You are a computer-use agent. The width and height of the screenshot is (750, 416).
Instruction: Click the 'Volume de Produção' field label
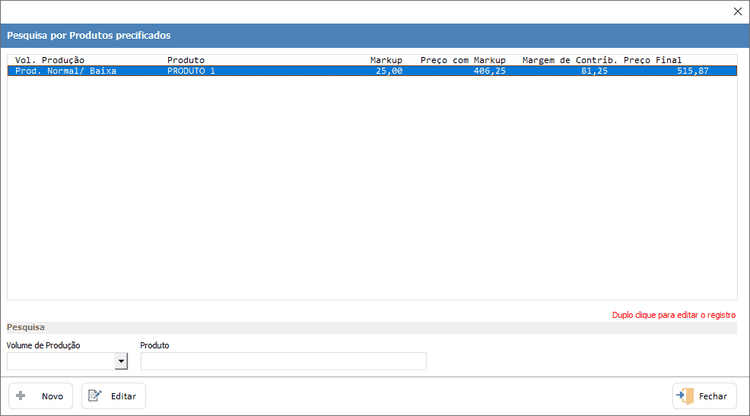coord(44,345)
